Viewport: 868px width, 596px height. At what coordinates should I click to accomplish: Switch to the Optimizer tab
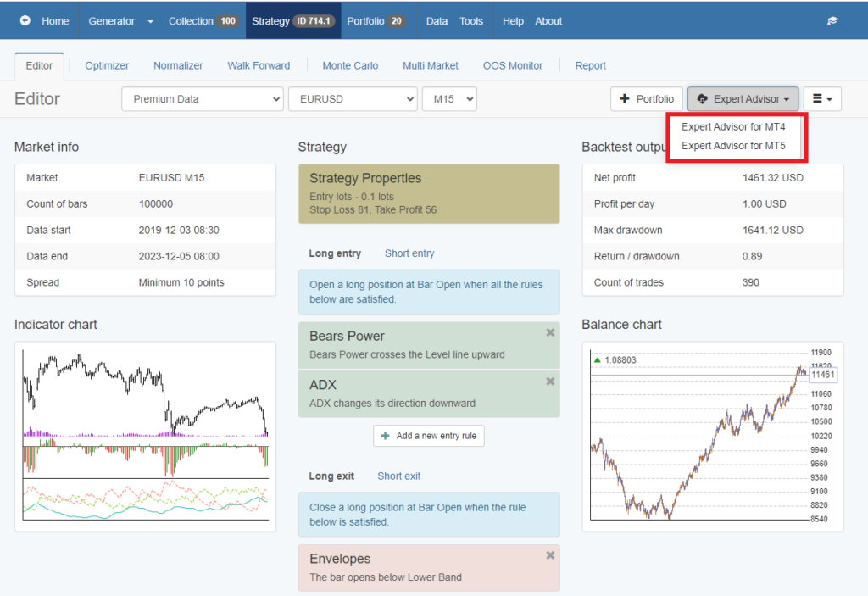coord(105,64)
